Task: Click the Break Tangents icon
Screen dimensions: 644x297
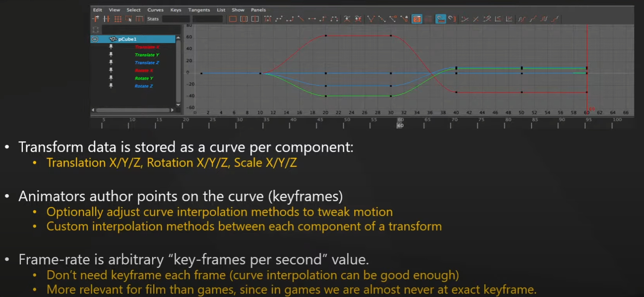Action: 371,19
